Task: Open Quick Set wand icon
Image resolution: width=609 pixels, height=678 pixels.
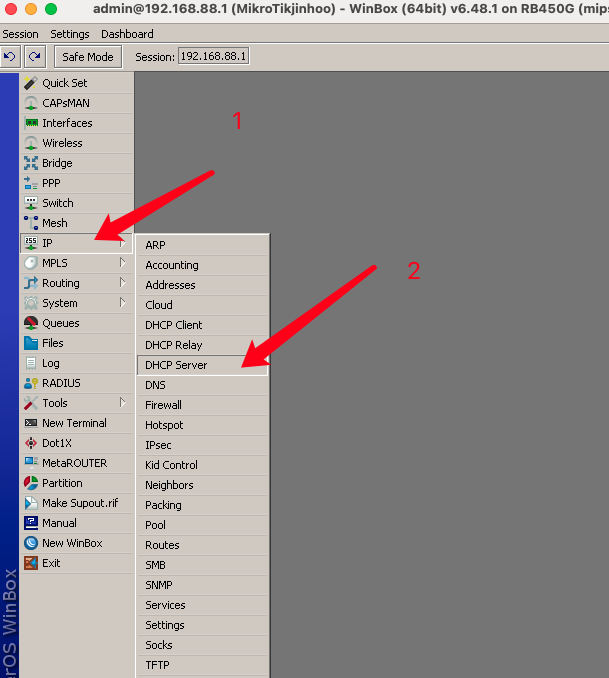Action: point(31,83)
